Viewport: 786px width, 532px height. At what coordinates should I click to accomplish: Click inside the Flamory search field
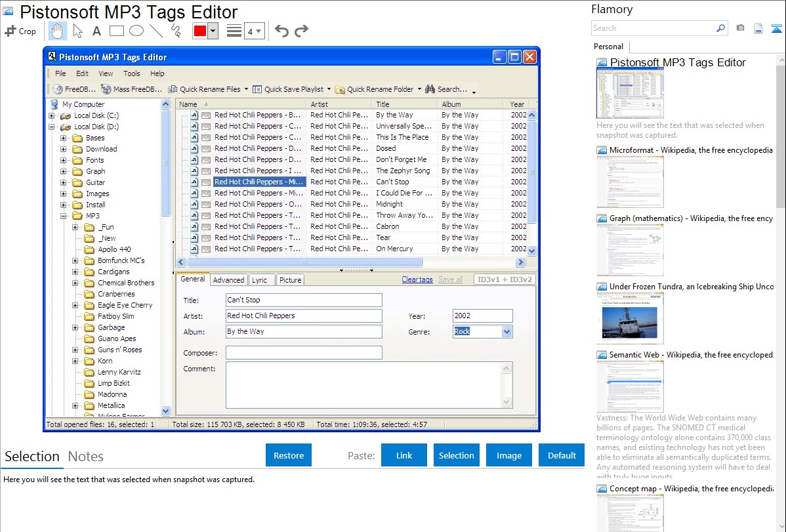[653, 28]
